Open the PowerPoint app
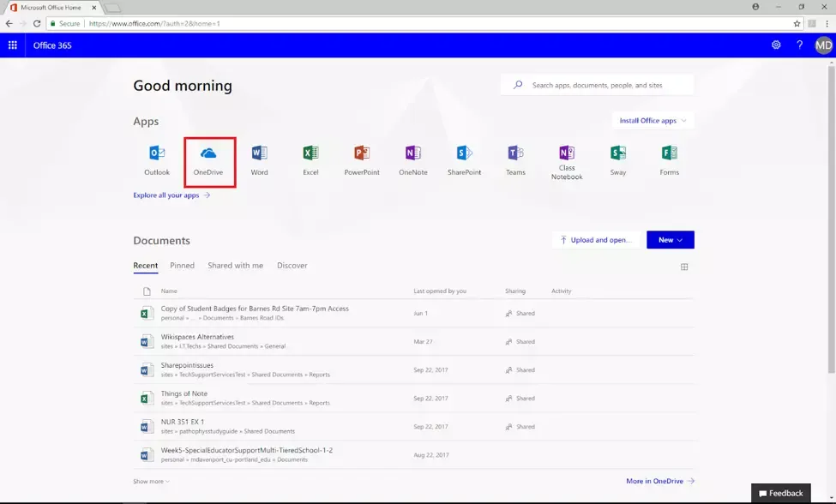The image size is (836, 504). point(362,160)
